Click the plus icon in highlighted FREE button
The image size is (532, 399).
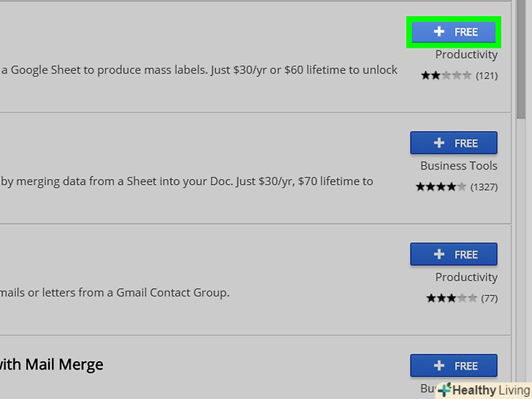438,32
